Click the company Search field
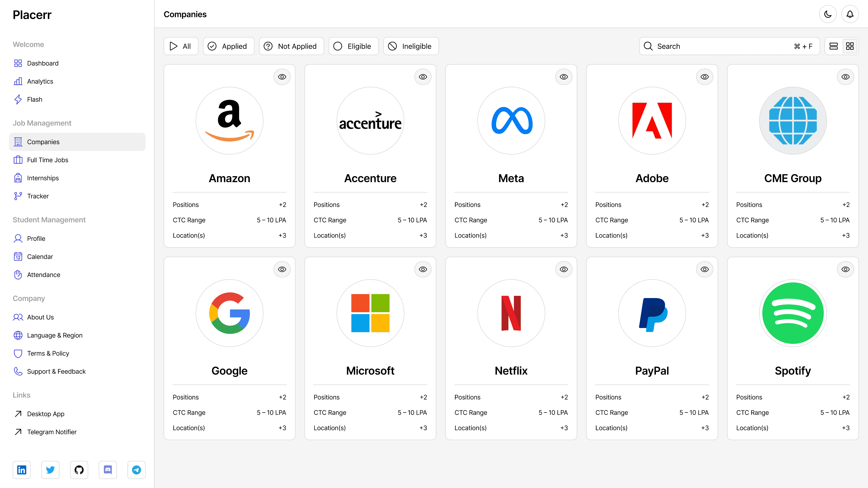 pos(729,46)
